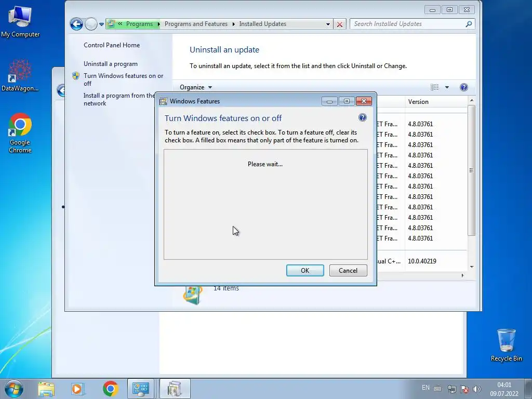This screenshot has width=532, height=399.
Task: Click the Show Desktop strip on the taskbar
Action: pyautogui.click(x=528, y=389)
